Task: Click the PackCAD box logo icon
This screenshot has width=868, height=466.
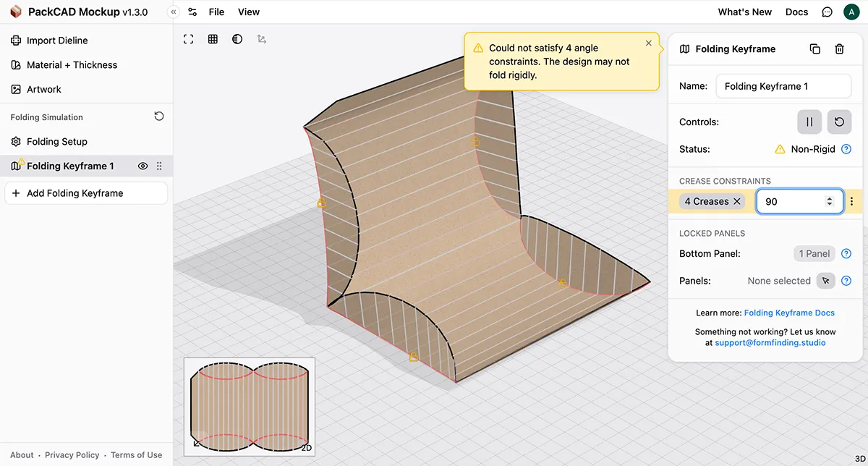Action: pos(16,12)
